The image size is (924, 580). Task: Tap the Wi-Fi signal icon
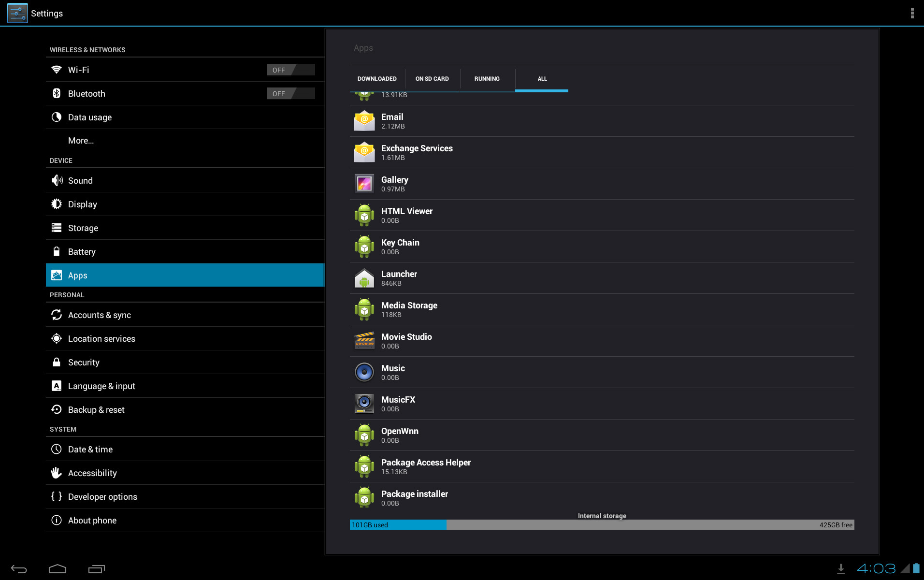pyautogui.click(x=57, y=70)
